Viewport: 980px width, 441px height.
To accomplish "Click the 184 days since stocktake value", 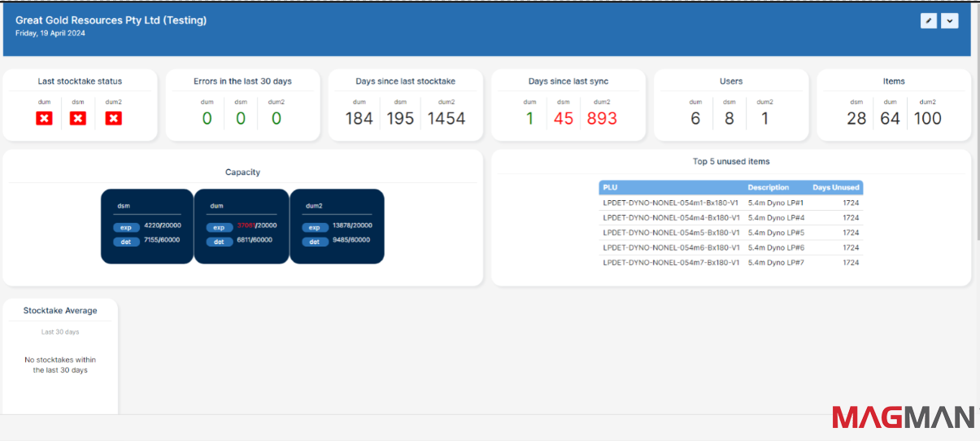I will click(x=359, y=119).
